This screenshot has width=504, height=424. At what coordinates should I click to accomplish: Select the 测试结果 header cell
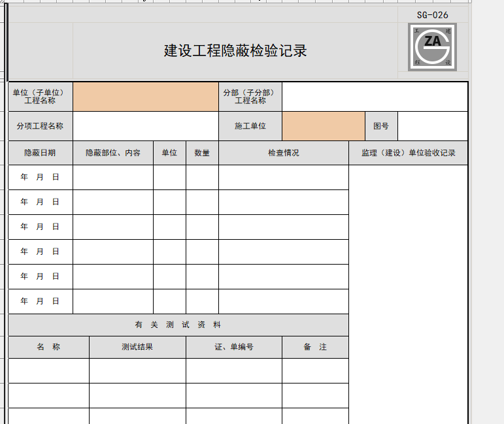(x=137, y=347)
